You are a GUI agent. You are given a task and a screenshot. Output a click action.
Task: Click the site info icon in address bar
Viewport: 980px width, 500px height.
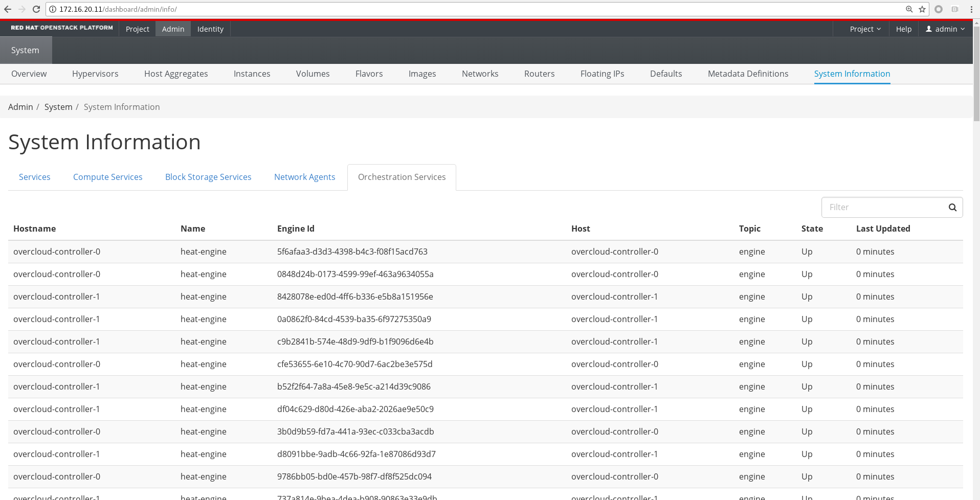pyautogui.click(x=53, y=9)
